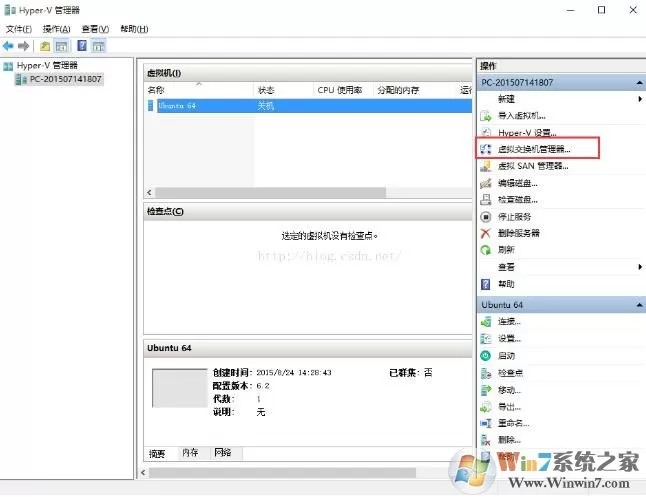Image resolution: width=646 pixels, height=497 pixels.
Task: Click the virtual machine list horizontal scrollbar
Action: click(x=308, y=192)
